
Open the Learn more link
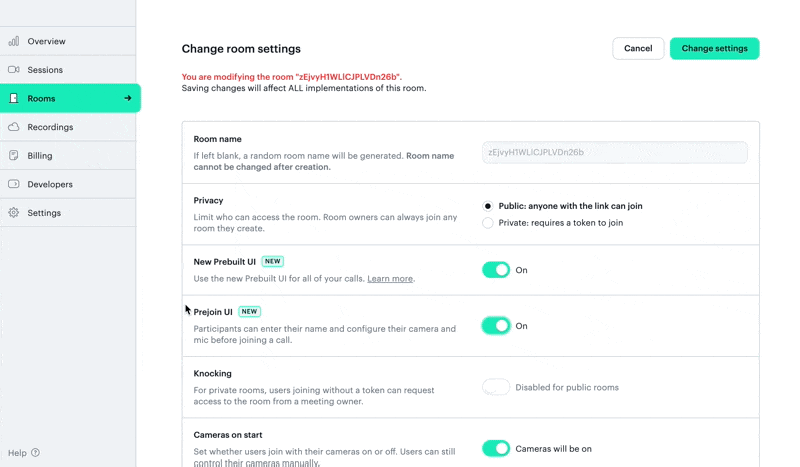click(x=390, y=279)
